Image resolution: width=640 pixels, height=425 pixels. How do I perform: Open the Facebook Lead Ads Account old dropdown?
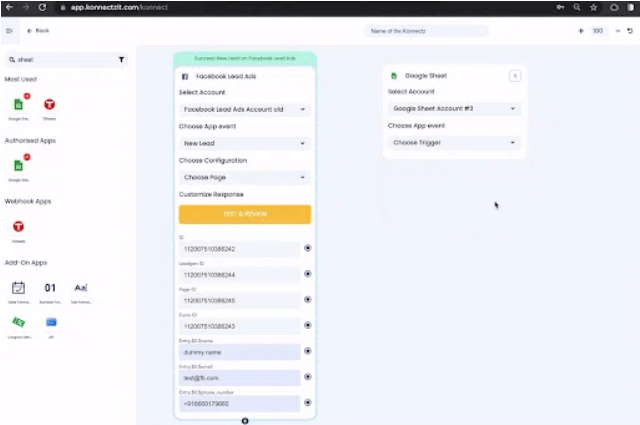click(245, 109)
